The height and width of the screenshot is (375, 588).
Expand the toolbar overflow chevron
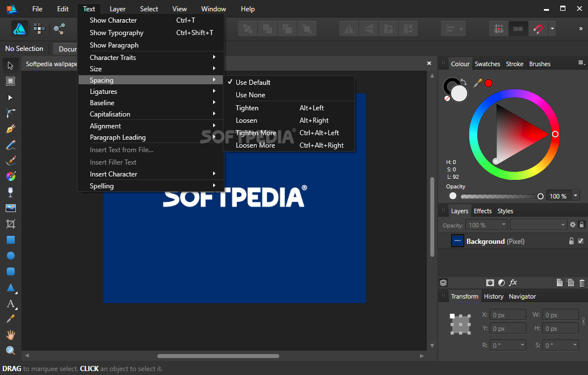click(581, 28)
